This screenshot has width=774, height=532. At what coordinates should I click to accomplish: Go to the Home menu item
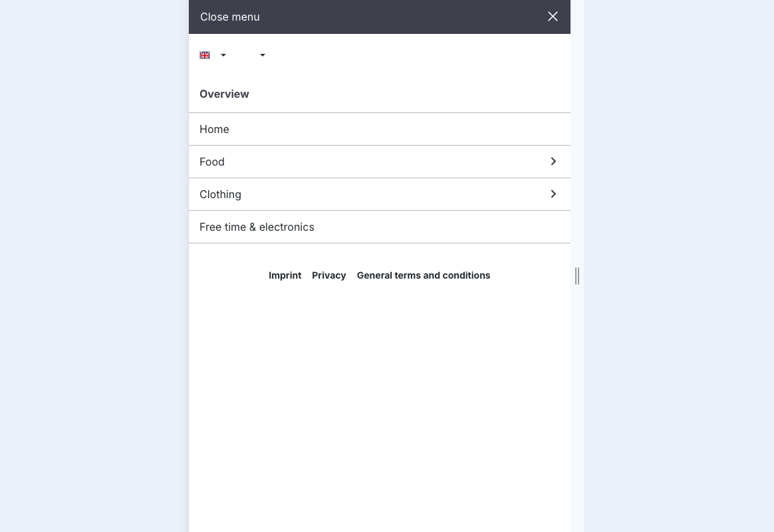click(x=214, y=129)
